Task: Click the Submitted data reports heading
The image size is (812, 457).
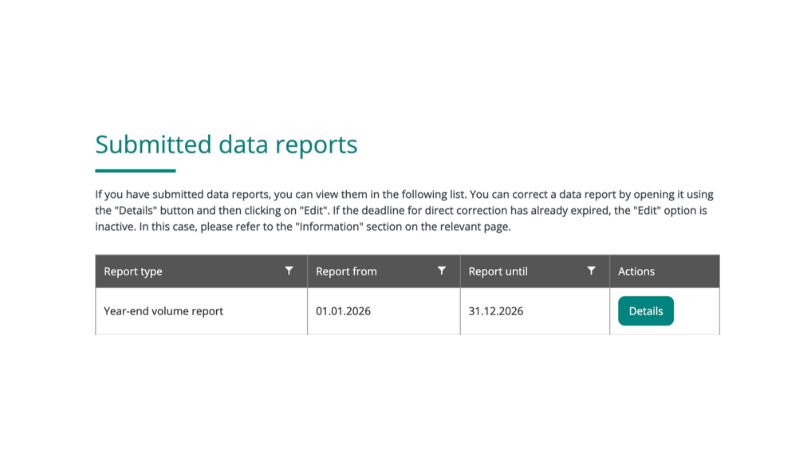Action: [x=226, y=144]
